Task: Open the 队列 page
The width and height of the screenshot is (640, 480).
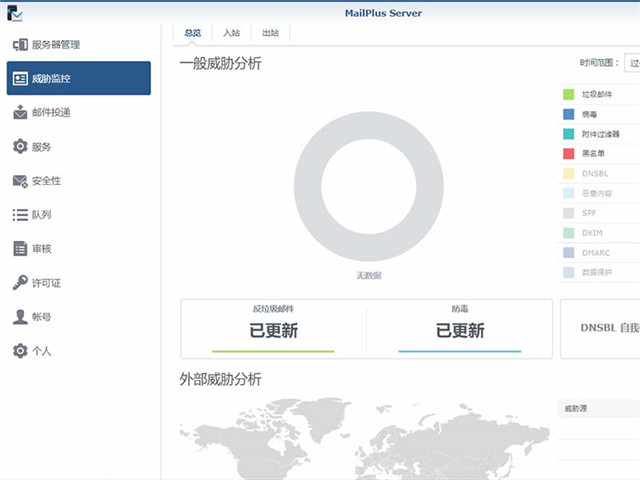Action: pos(79,215)
